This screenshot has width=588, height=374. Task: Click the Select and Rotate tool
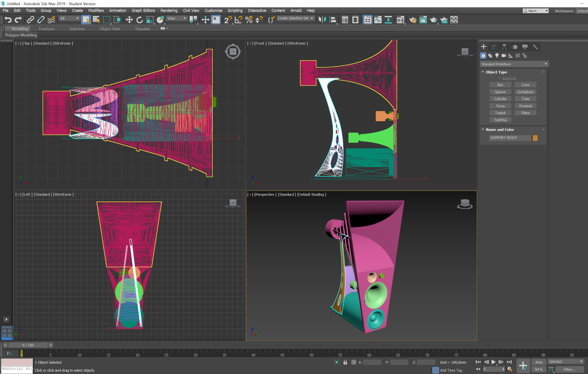(x=140, y=20)
